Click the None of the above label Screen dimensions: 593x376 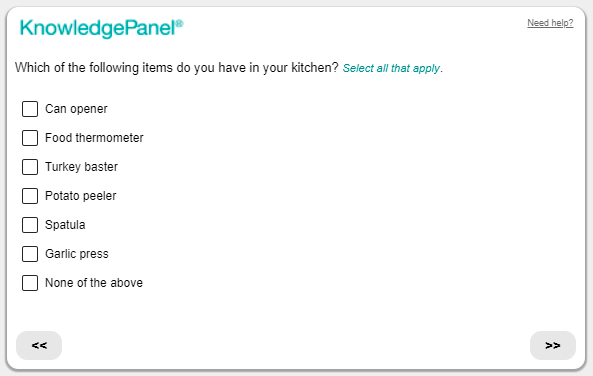point(94,283)
